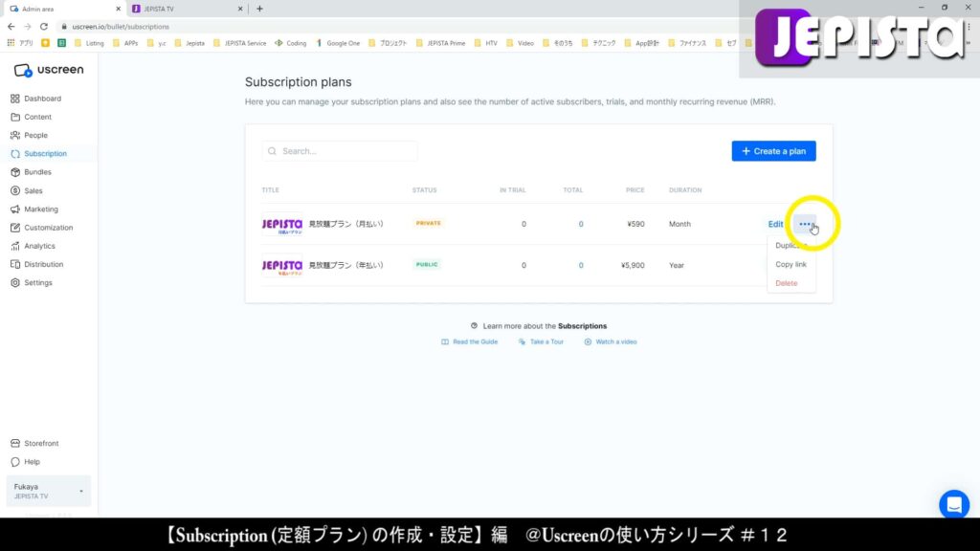
Task: Close the Admin area tab
Action: (x=118, y=9)
